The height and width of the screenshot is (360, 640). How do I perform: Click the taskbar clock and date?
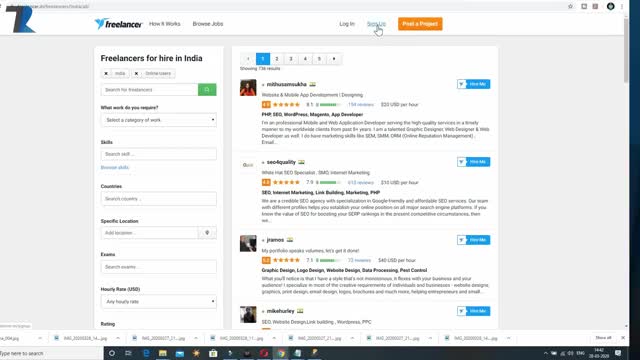tap(599, 353)
